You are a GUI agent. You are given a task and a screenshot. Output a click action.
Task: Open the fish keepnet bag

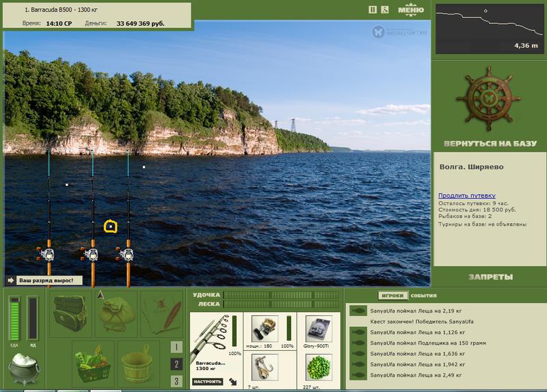point(116,314)
